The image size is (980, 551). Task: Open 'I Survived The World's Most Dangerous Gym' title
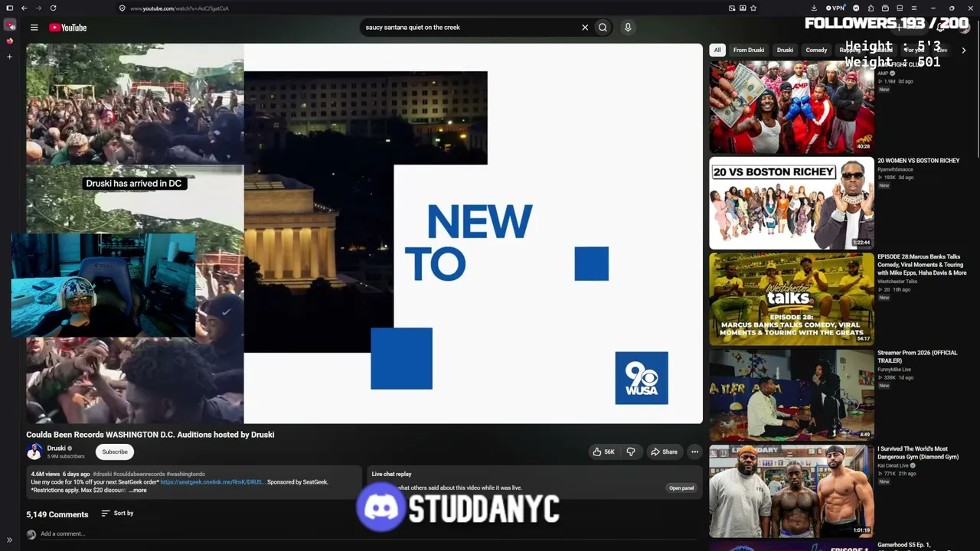click(918, 453)
